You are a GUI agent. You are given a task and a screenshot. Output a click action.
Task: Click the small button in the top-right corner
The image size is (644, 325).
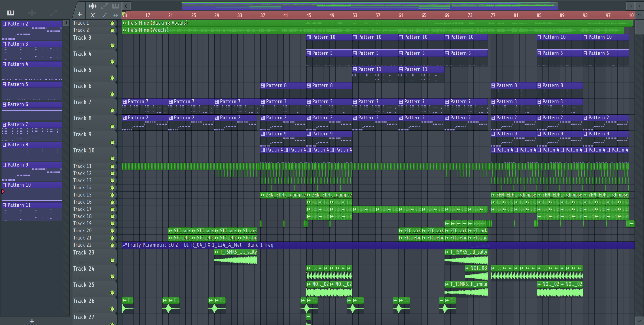tap(639, 6)
